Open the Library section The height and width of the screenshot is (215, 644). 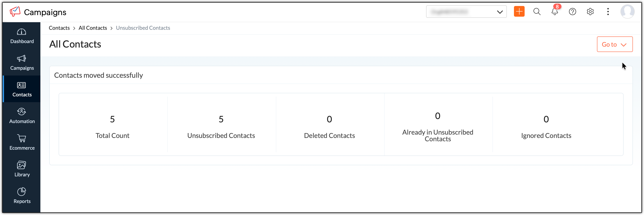tap(22, 169)
